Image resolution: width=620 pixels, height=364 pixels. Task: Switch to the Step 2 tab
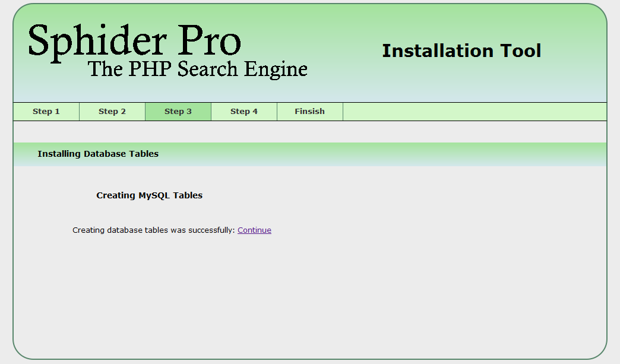click(112, 112)
